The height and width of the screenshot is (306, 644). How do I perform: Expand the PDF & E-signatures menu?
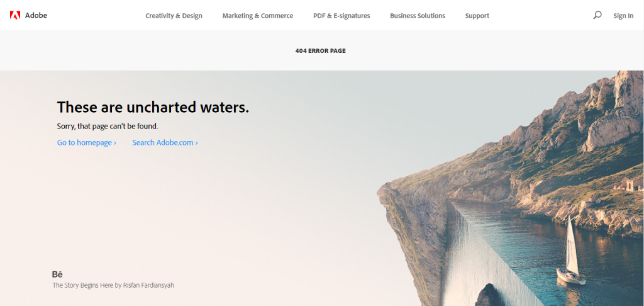[x=341, y=16]
